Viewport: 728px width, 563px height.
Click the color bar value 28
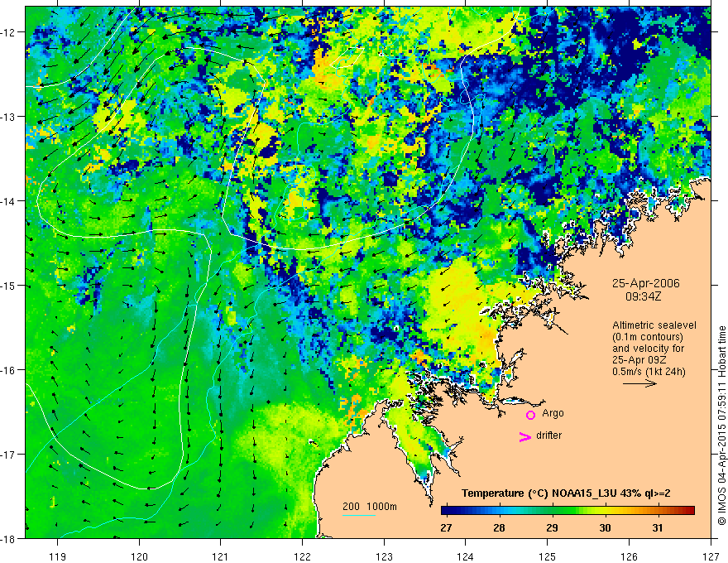(499, 527)
